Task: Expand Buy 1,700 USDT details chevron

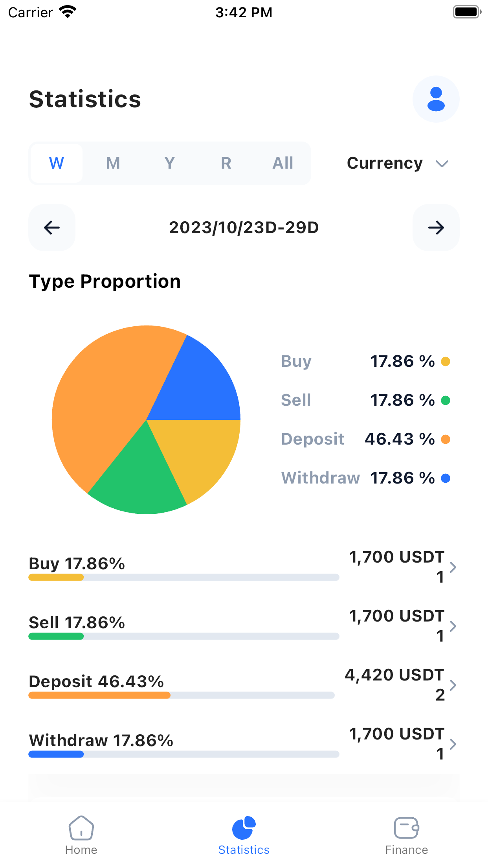Action: coord(453,567)
